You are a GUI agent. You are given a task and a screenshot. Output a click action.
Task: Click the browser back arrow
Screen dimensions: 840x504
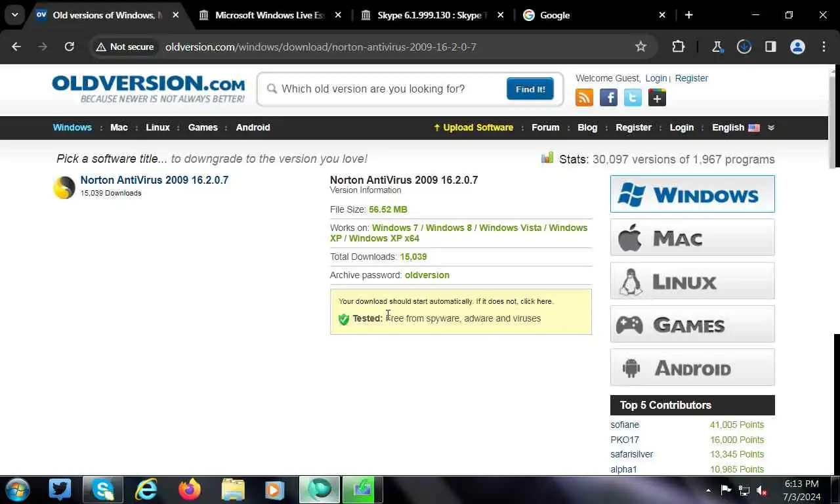pyautogui.click(x=16, y=47)
